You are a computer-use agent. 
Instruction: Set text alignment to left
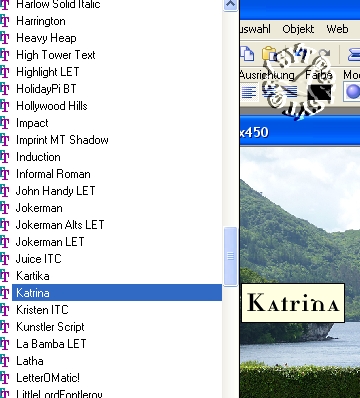249,92
